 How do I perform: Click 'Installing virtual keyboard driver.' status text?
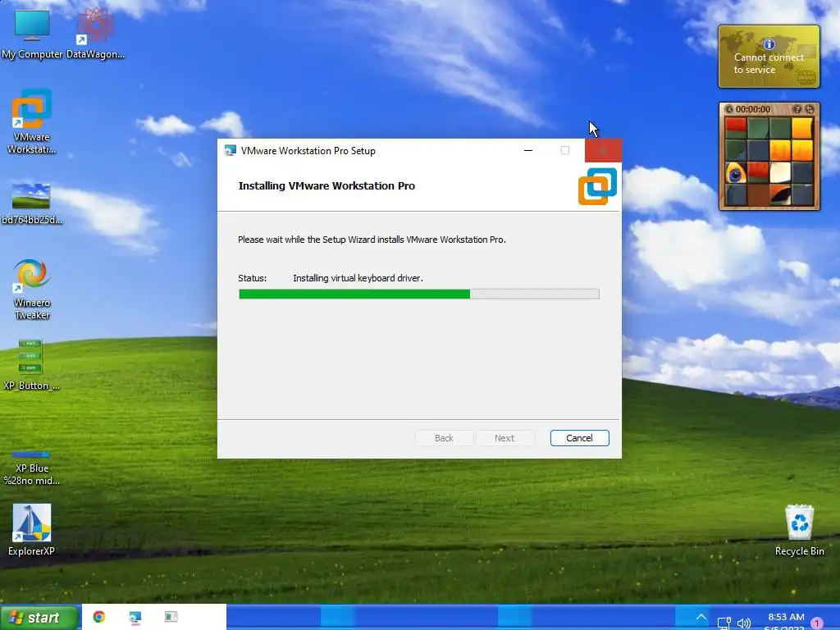[358, 278]
